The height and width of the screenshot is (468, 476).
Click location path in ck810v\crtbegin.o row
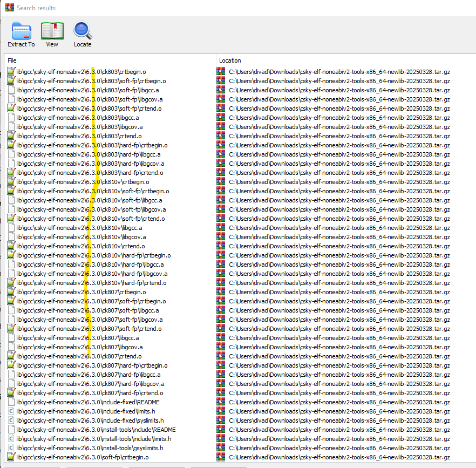(x=339, y=181)
